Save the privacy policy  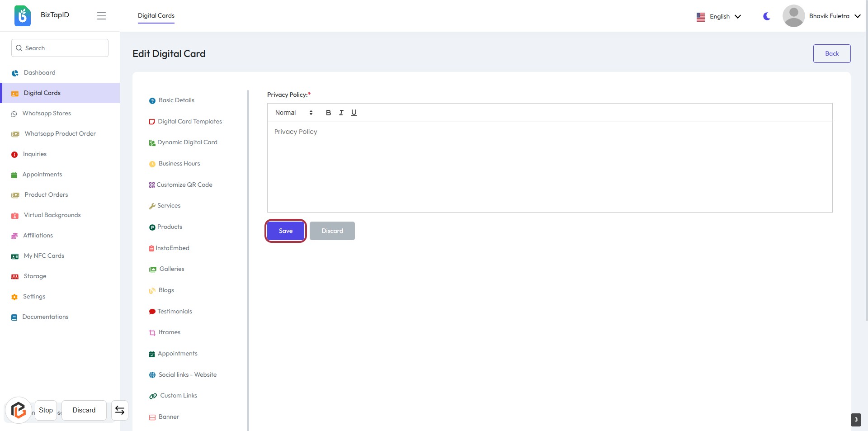[285, 231]
